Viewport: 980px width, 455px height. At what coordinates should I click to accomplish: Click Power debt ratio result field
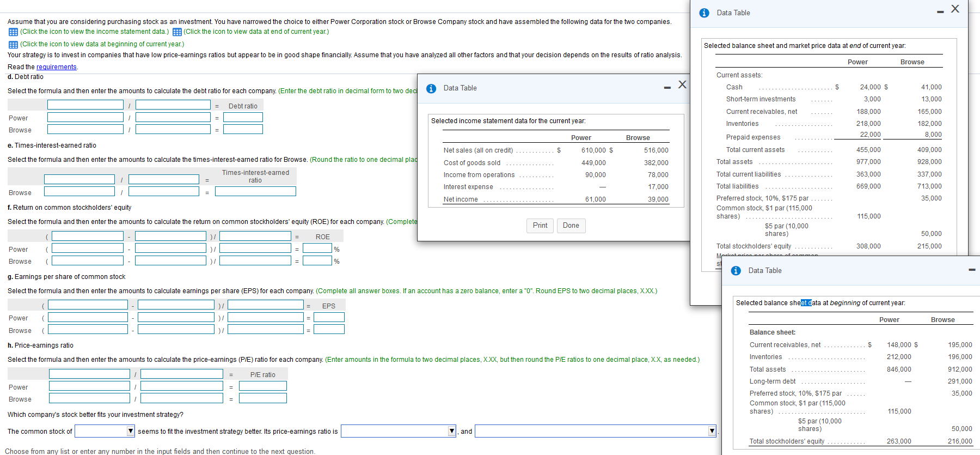243,117
